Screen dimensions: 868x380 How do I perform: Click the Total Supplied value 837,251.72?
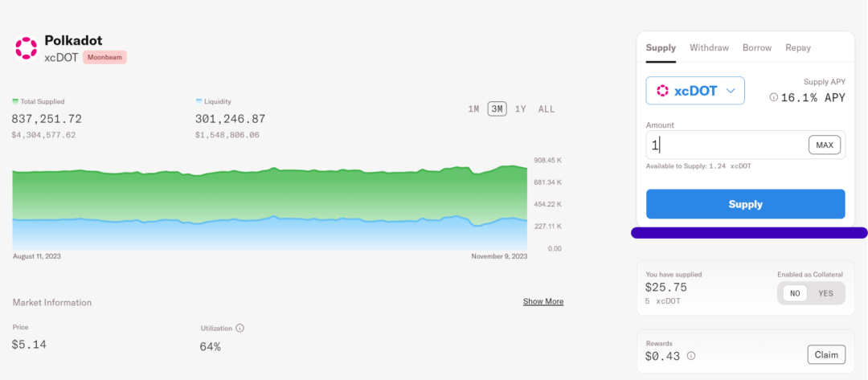click(x=47, y=119)
